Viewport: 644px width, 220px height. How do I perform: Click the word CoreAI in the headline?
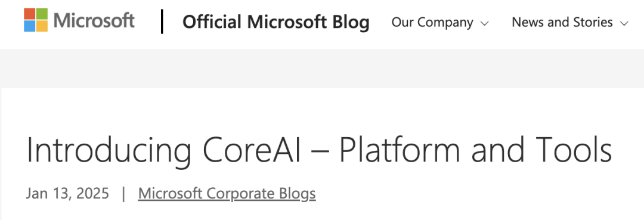252,150
